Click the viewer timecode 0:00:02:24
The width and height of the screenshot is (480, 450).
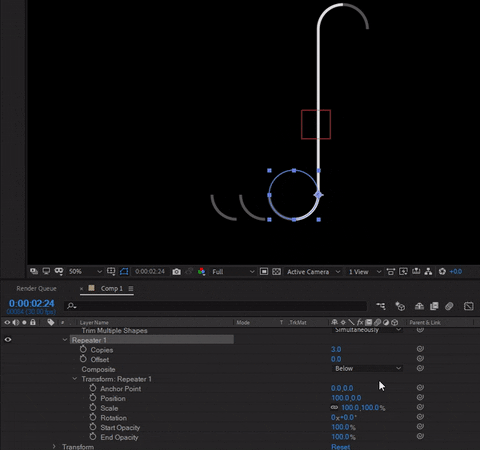coord(150,272)
